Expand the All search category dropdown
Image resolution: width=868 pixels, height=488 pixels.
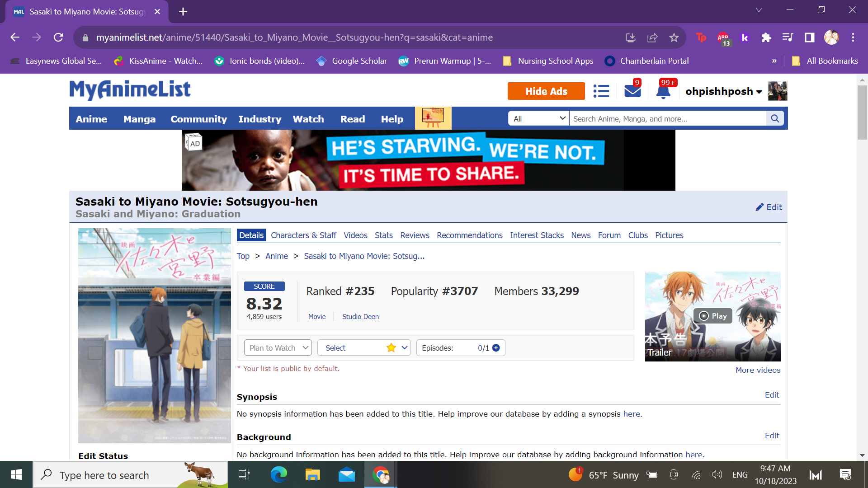[539, 118]
